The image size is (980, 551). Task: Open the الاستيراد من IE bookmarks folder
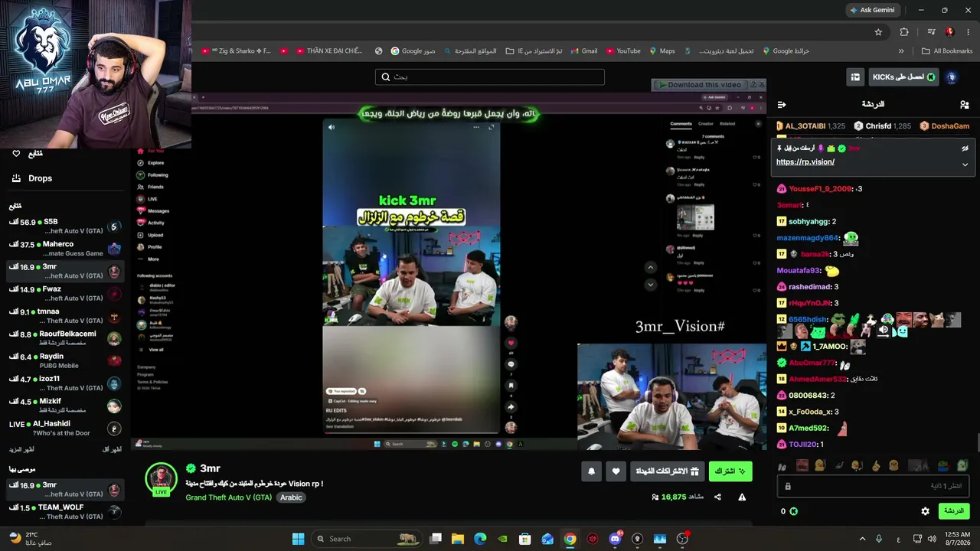534,51
